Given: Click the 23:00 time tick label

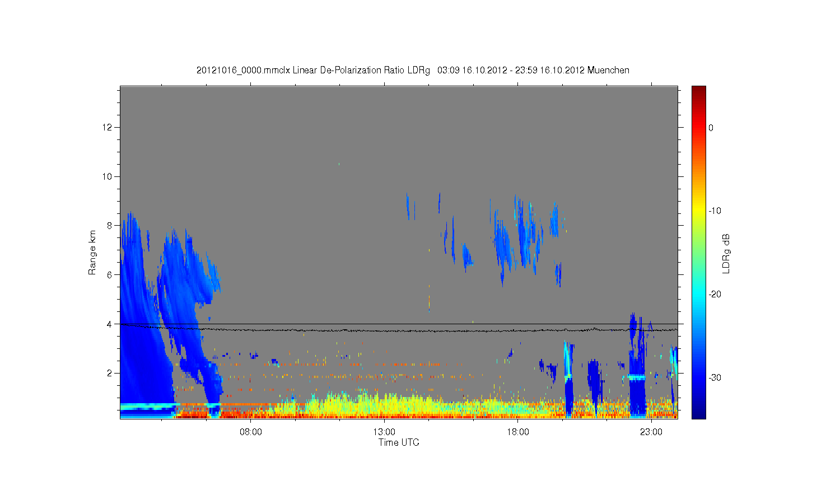Looking at the screenshot, I should point(651,432).
